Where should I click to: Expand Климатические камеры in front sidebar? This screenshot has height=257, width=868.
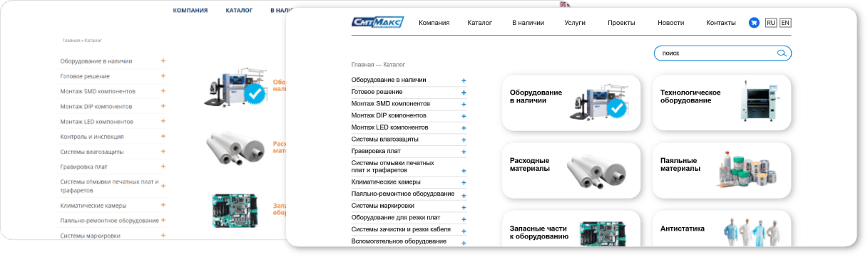[x=464, y=183]
